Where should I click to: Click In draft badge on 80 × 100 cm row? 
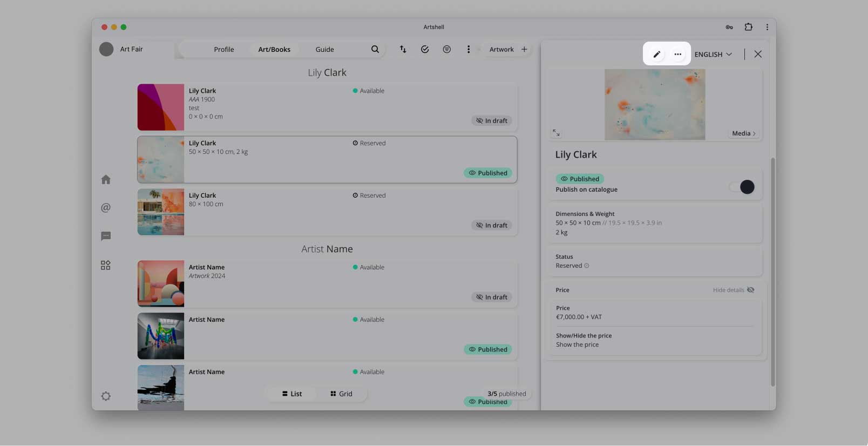[x=492, y=225]
